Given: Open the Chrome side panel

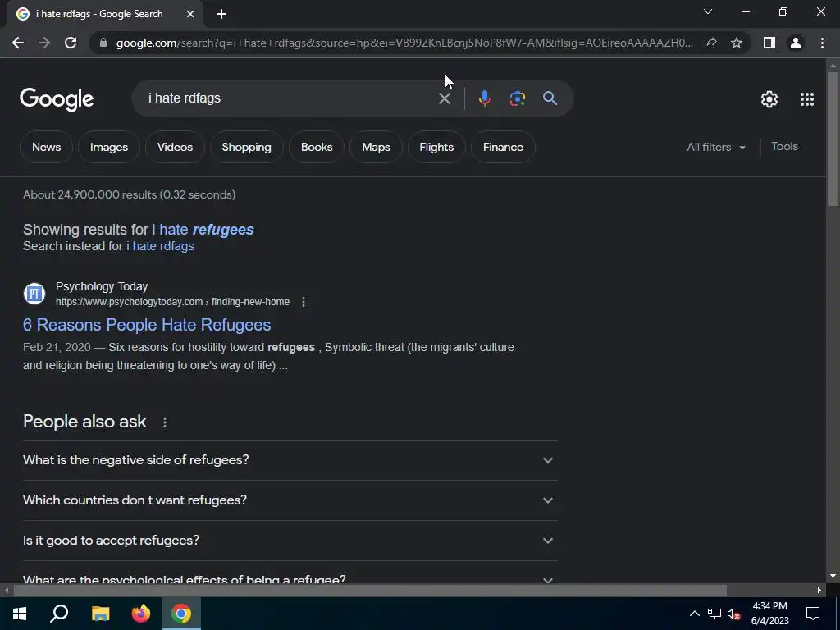Looking at the screenshot, I should [769, 43].
